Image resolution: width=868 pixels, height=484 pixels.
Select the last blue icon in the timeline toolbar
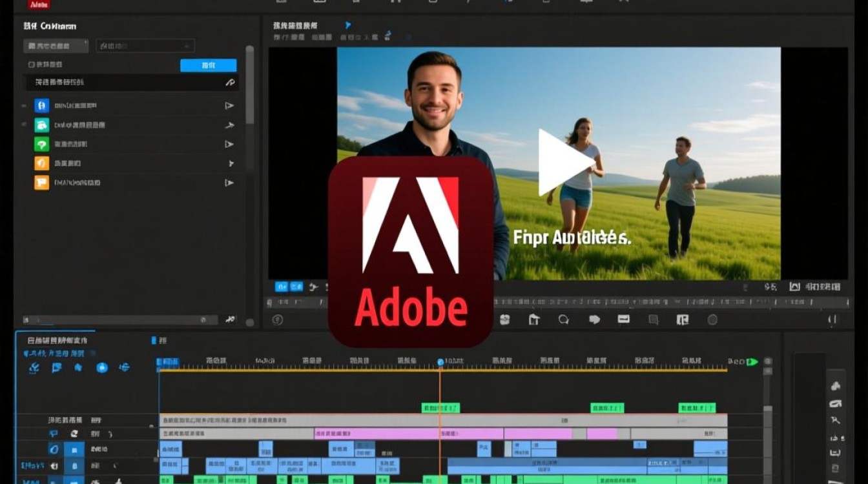pos(124,368)
